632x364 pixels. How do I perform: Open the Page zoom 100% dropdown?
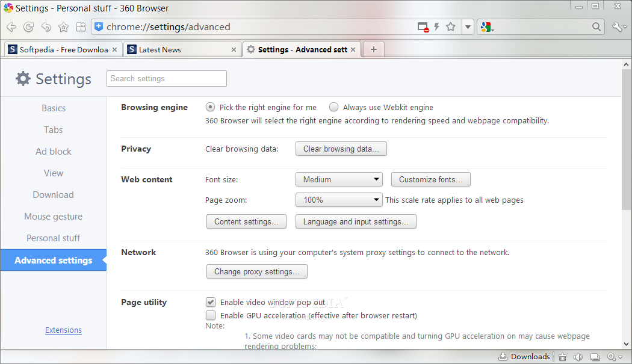pos(339,200)
